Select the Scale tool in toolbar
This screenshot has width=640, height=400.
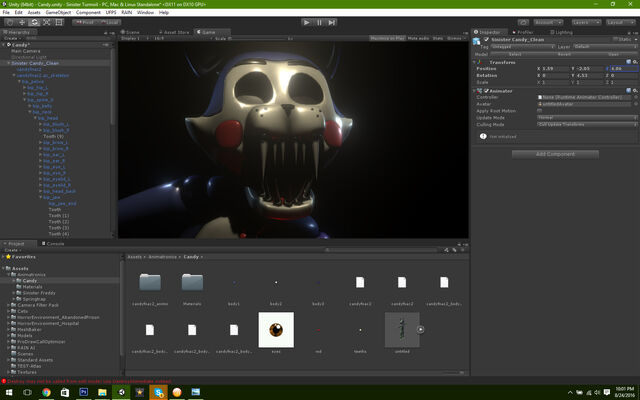coord(47,22)
